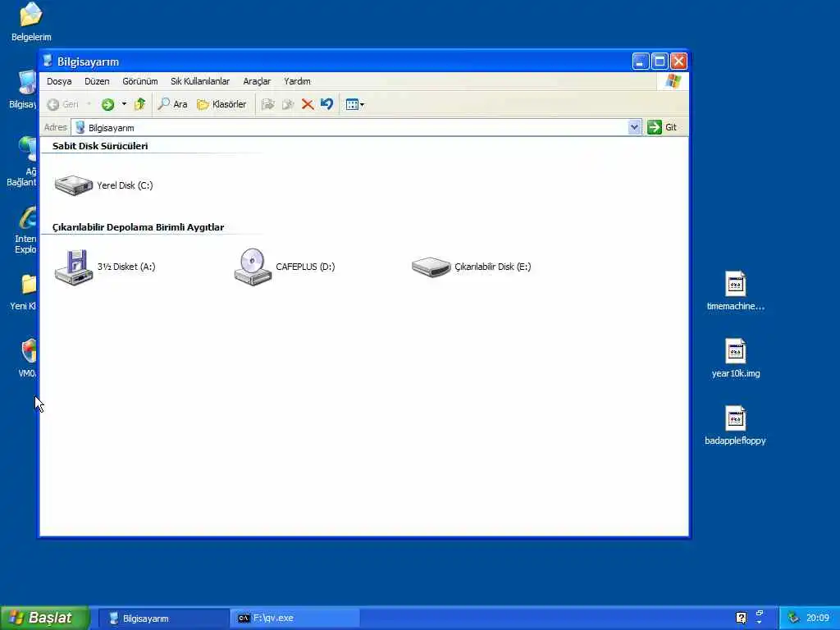
Task: Maximize the Bilgisayarım window
Action: tap(660, 61)
